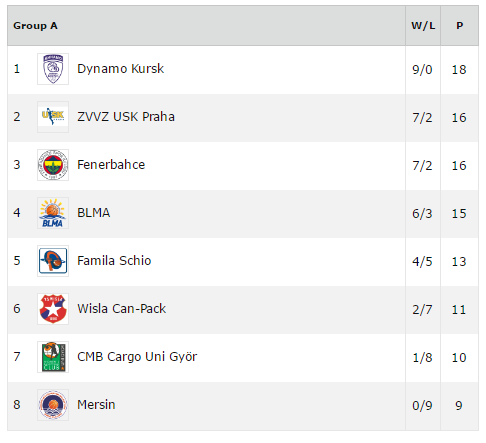The width and height of the screenshot is (486, 443).
Task: Select the Wisla Can-Pack star crest
Action: (53, 309)
